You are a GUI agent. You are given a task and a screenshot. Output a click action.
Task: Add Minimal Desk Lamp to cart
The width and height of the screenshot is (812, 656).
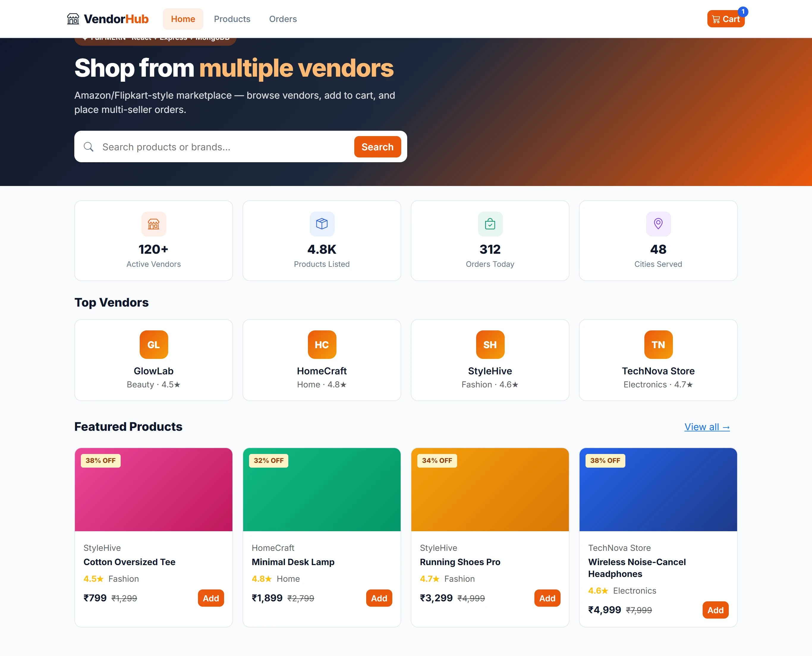tap(379, 598)
